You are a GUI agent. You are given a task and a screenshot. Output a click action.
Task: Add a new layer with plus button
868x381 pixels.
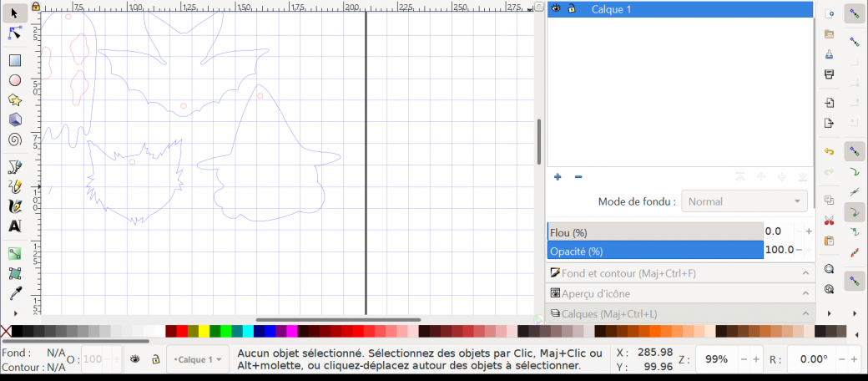click(558, 177)
